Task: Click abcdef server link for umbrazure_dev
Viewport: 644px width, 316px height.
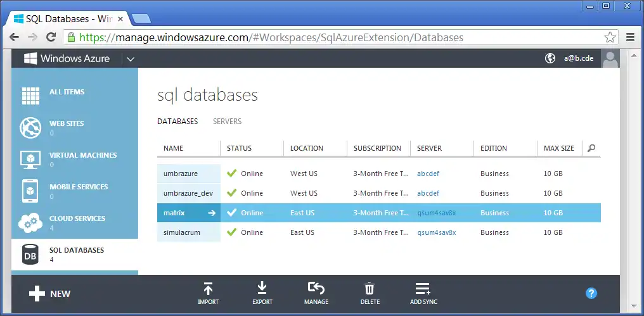Action: tap(428, 193)
